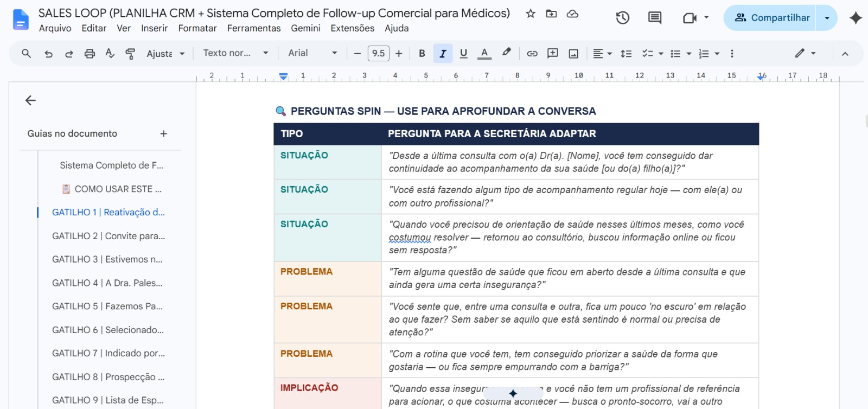Image resolution: width=868 pixels, height=409 pixels.
Task: Open the Ver menu
Action: pos(124,28)
